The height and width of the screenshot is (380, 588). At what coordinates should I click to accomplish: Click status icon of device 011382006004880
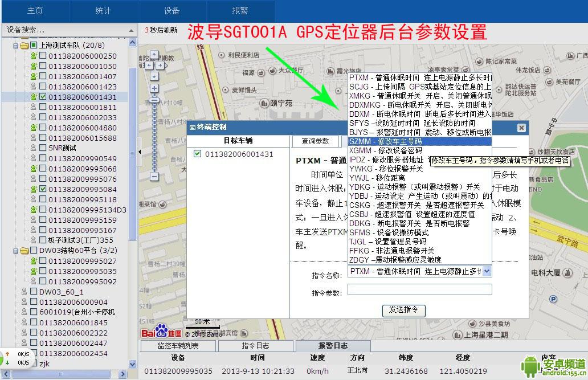click(x=34, y=128)
